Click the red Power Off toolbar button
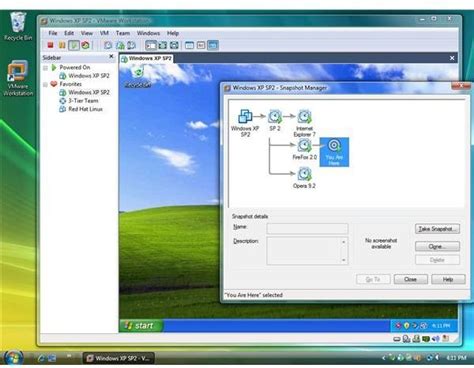Image resolution: width=474 pixels, height=368 pixels. tap(50, 45)
